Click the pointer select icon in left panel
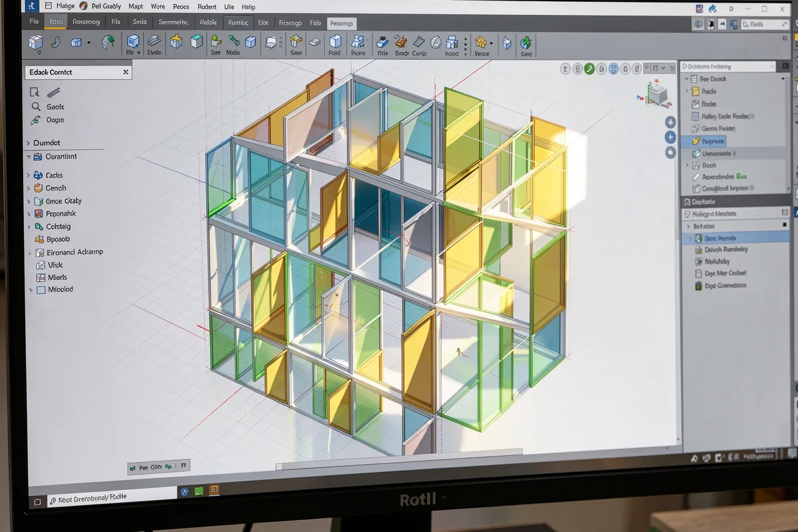798x532 pixels. 34,92
